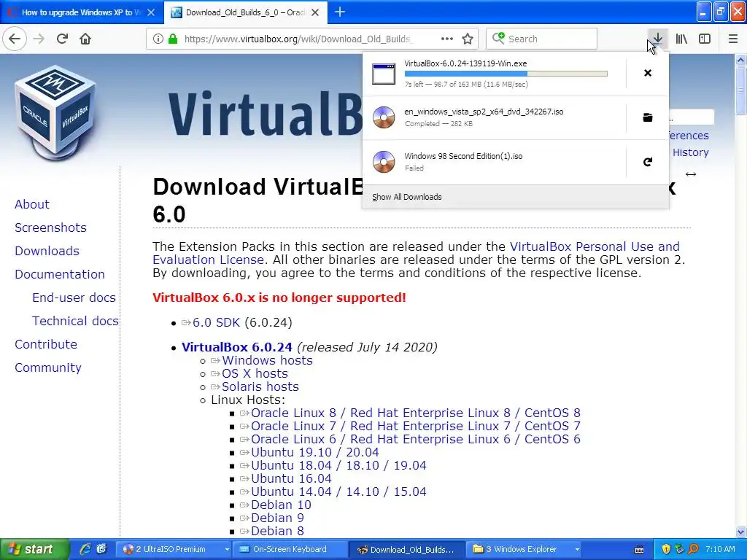Go to Downloads in the sidebar
The width and height of the screenshot is (747, 560).
[47, 251]
